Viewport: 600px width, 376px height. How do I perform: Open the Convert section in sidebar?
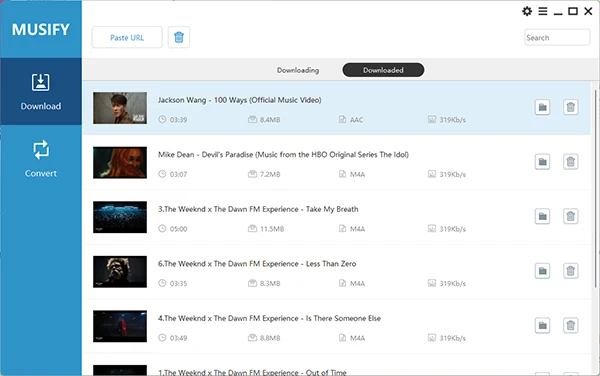(41, 159)
